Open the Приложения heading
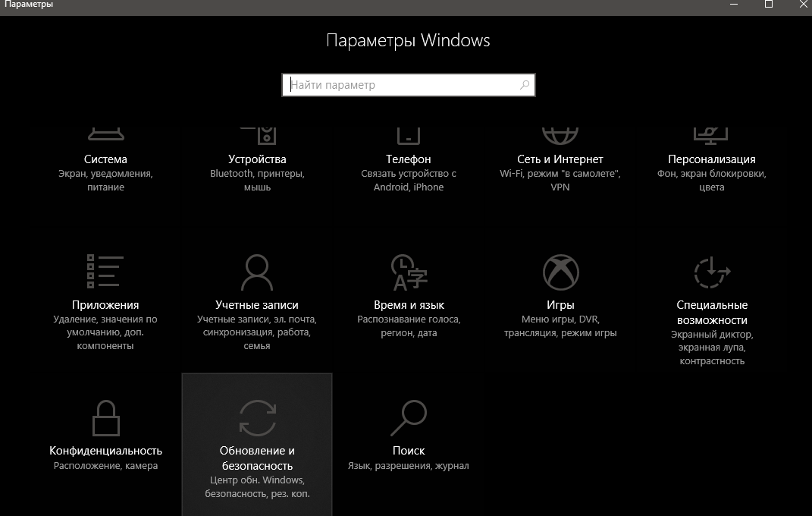This screenshot has width=812, height=516. click(105, 305)
